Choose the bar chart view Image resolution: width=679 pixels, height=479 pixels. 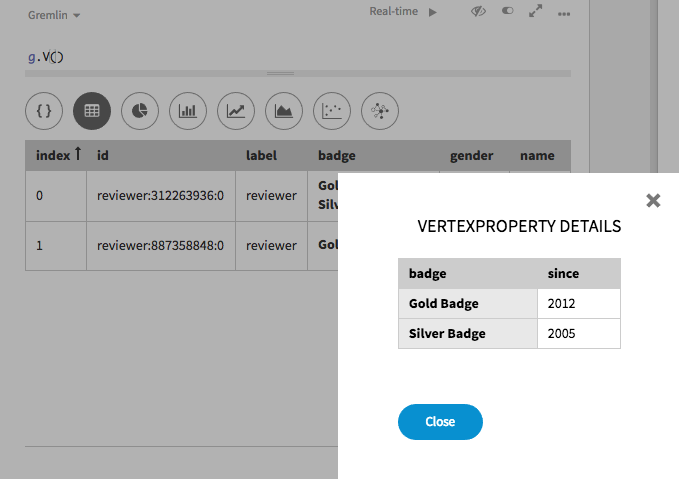point(188,111)
